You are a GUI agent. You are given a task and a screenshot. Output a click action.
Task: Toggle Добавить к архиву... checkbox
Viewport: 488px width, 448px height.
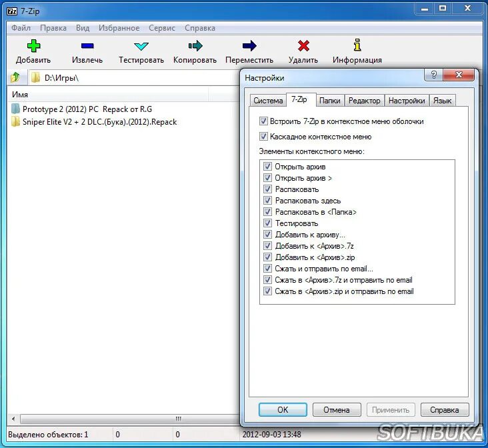pyautogui.click(x=267, y=234)
